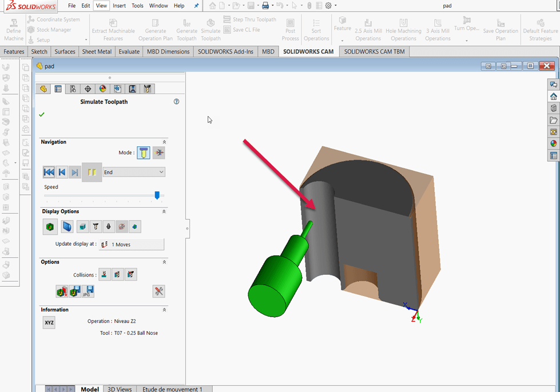The image size is (560, 392).
Task: Collapse the Navigation section
Action: tap(164, 142)
